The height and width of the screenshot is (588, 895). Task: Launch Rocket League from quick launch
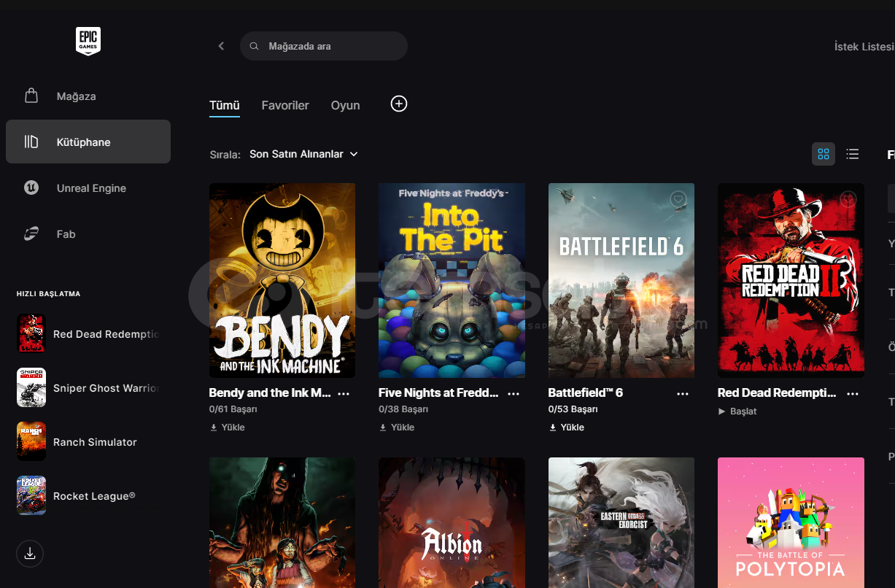(x=93, y=496)
